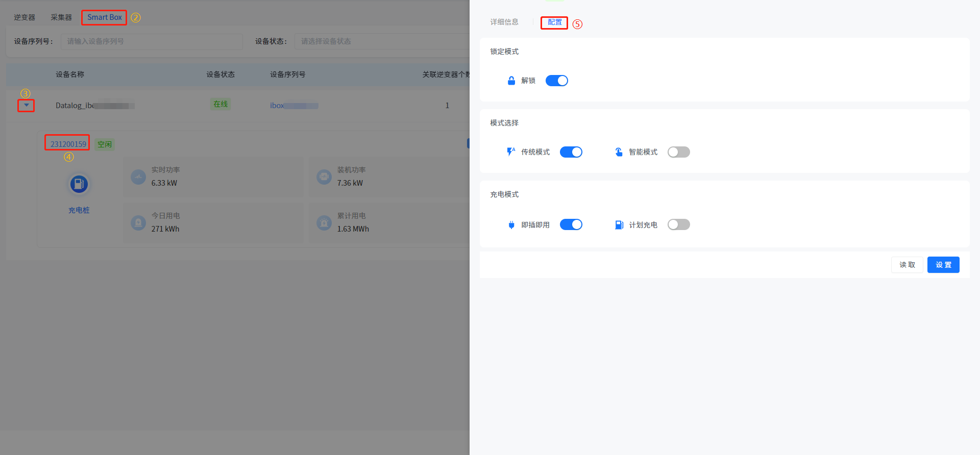Image resolution: width=980 pixels, height=455 pixels.
Task: Click the 智能模式 hand icon
Action: tap(619, 152)
